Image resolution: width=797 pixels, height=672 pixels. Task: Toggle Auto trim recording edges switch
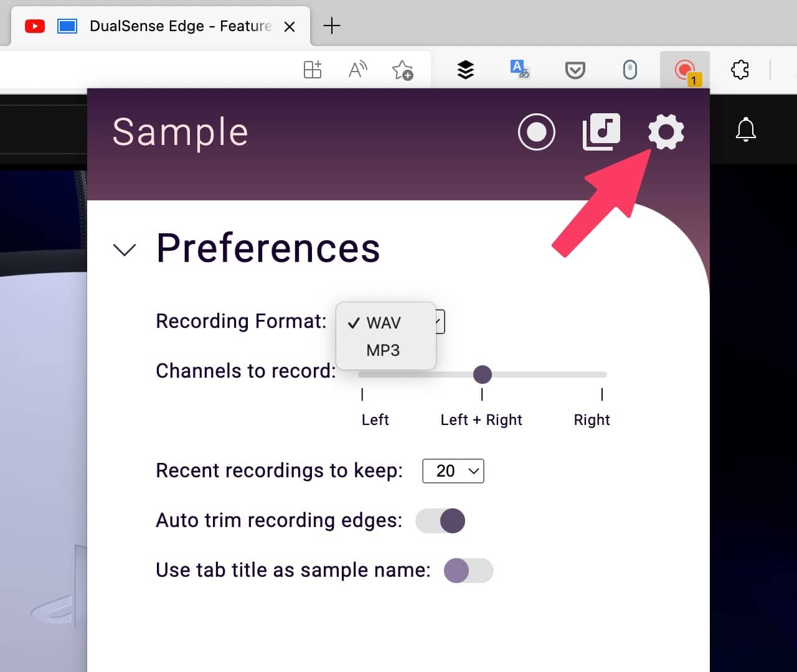pyautogui.click(x=440, y=521)
